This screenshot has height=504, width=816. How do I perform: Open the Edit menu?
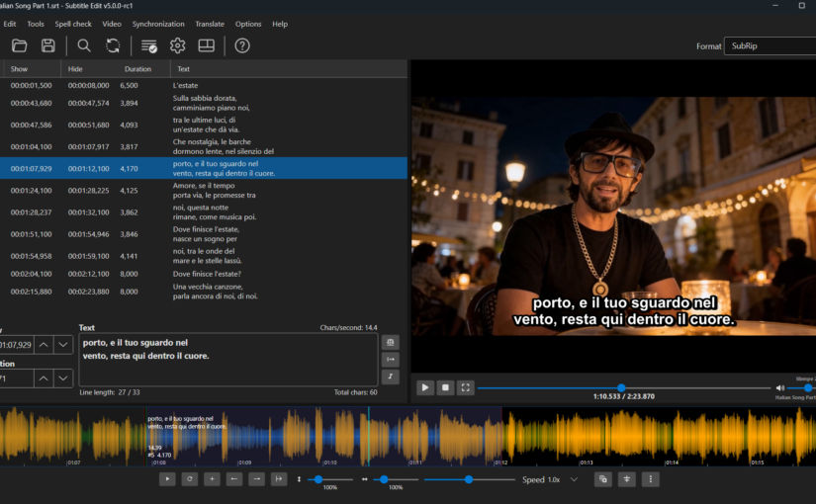[x=9, y=24]
